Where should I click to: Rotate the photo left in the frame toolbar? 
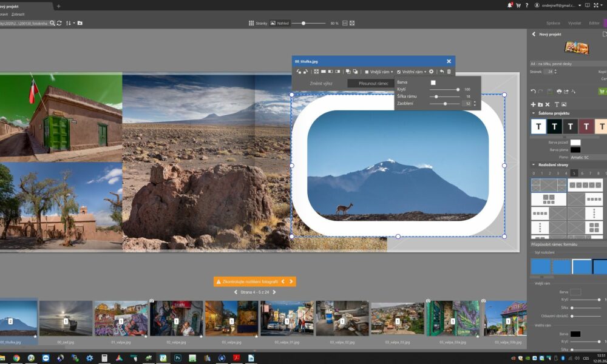pos(299,72)
